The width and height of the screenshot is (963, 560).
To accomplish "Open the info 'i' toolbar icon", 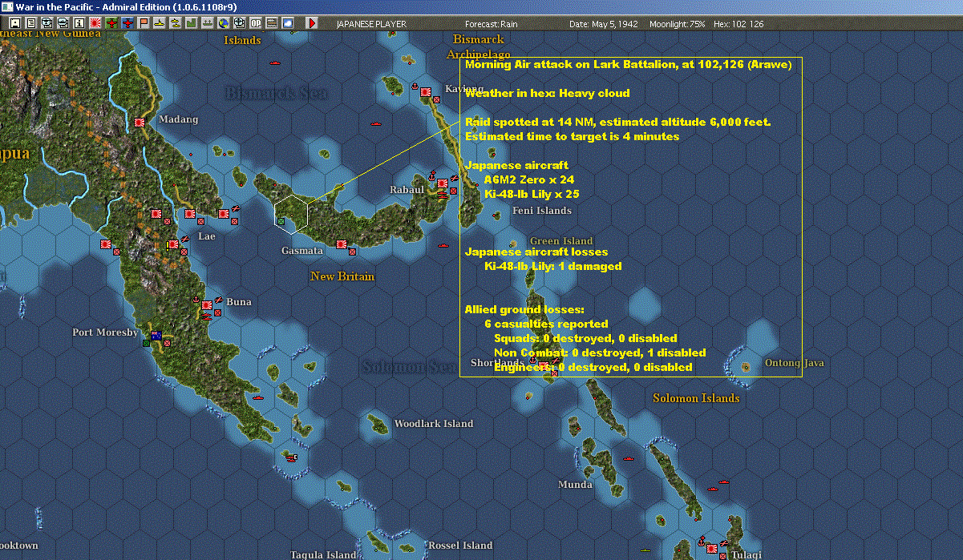I will click(x=79, y=23).
